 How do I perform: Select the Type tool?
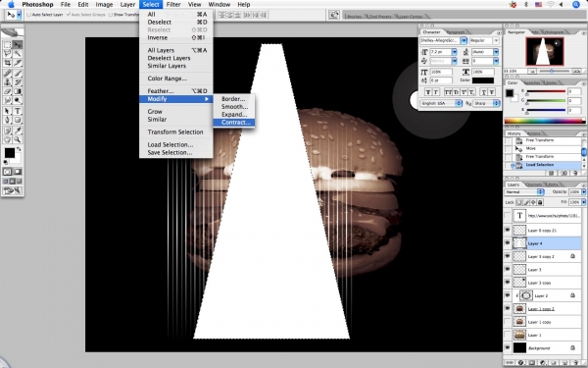point(18,111)
